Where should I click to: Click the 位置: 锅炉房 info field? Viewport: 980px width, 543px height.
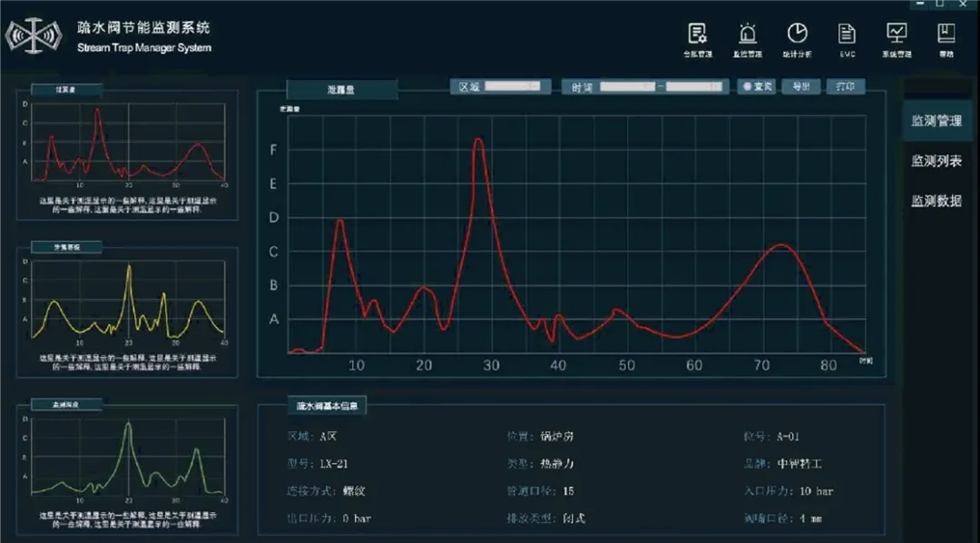tap(541, 436)
